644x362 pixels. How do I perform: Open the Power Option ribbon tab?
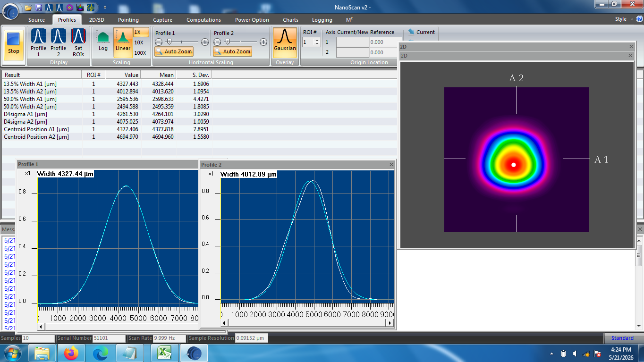(252, 20)
